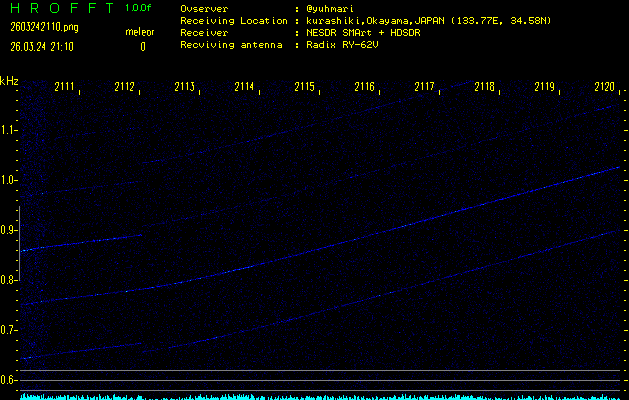Click the 1.1 frequency axis label

9,130
